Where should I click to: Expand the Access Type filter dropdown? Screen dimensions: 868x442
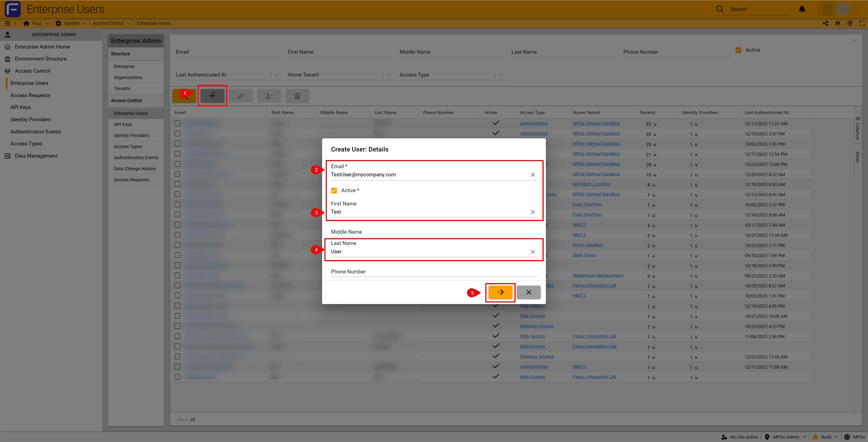point(500,75)
